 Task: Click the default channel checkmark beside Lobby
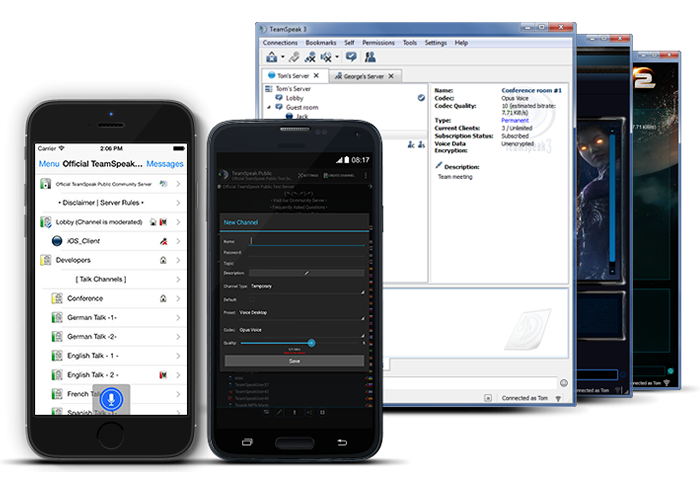pos(421,98)
